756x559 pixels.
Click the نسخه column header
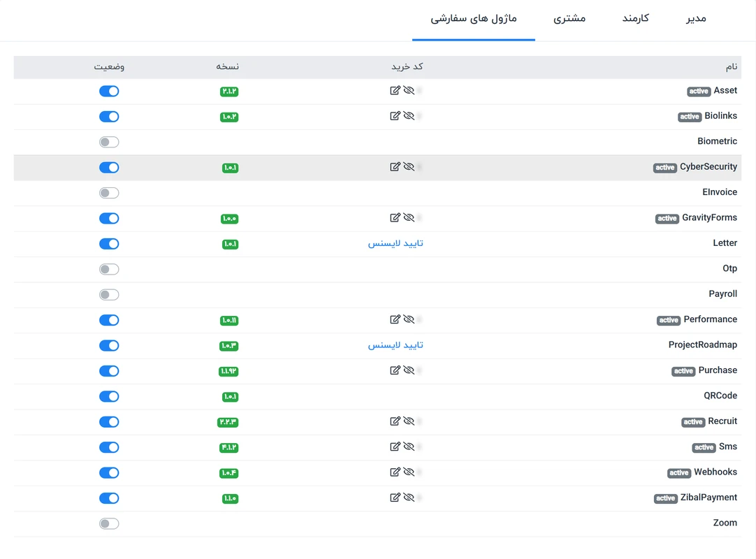pyautogui.click(x=227, y=66)
